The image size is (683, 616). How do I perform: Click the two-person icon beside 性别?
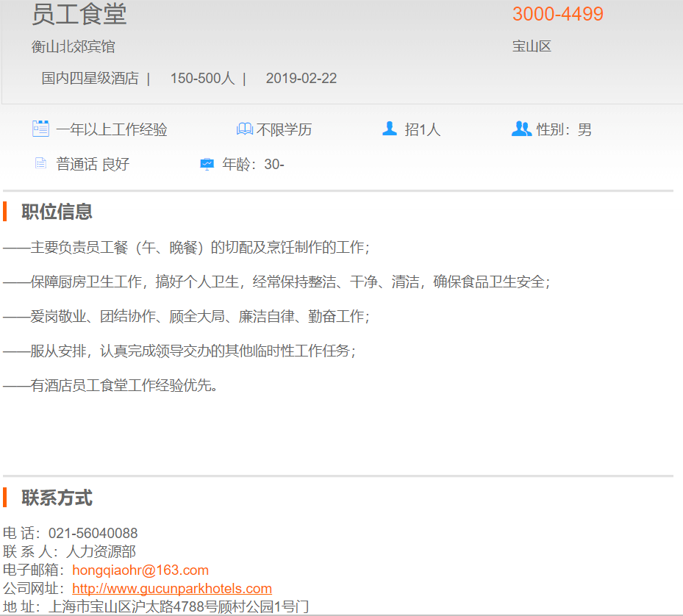(x=521, y=129)
